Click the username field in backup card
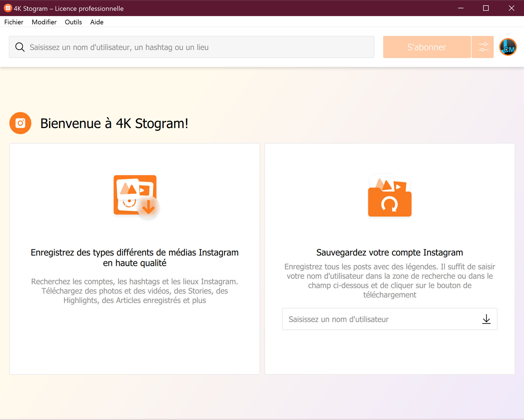The image size is (524, 420). point(390,319)
